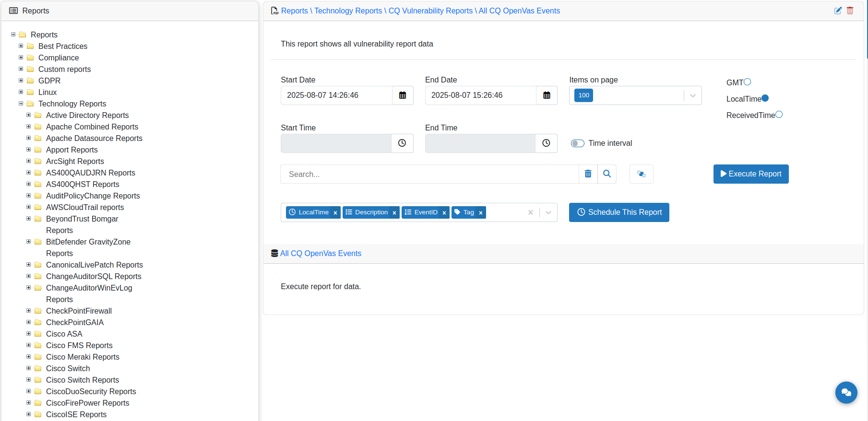Click the Start Time clock icon

402,143
